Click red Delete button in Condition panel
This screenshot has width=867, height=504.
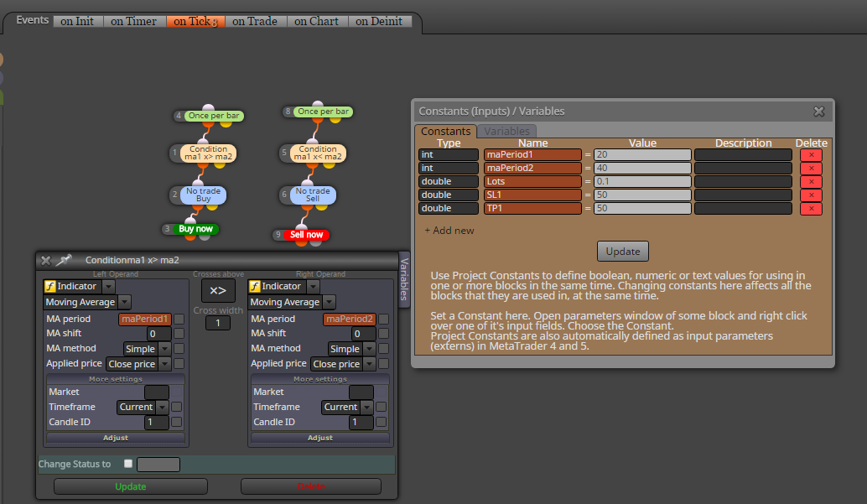(311, 486)
